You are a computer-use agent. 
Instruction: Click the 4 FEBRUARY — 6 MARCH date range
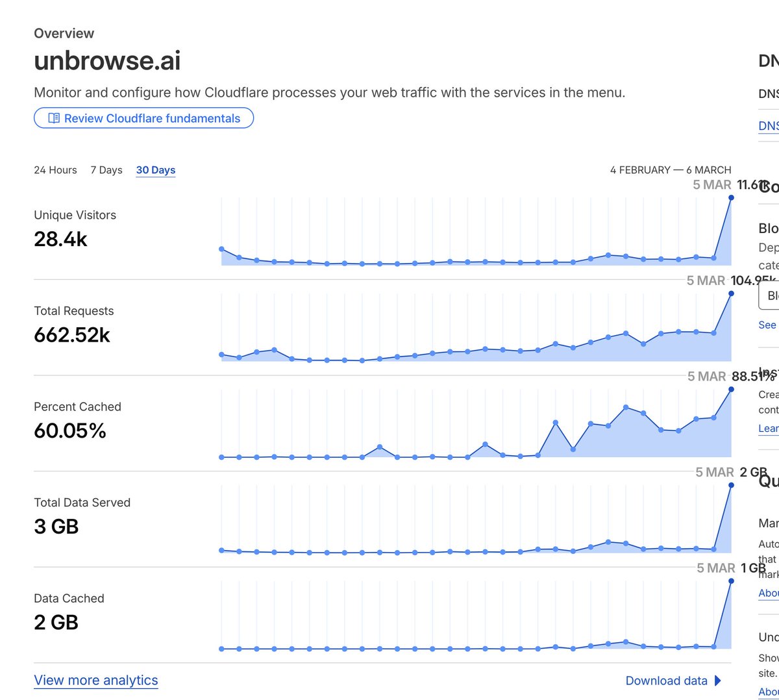tap(671, 170)
